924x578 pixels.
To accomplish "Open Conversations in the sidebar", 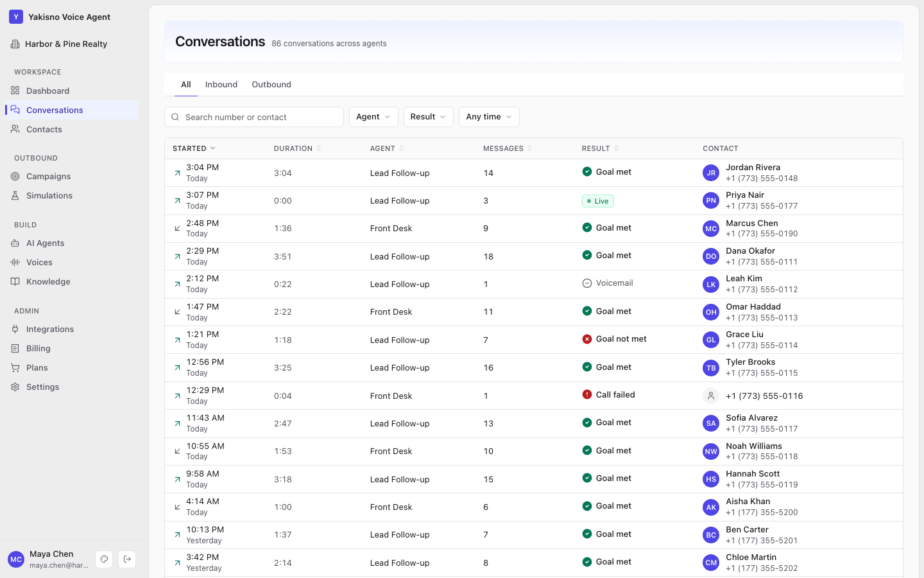I will (x=72, y=110).
